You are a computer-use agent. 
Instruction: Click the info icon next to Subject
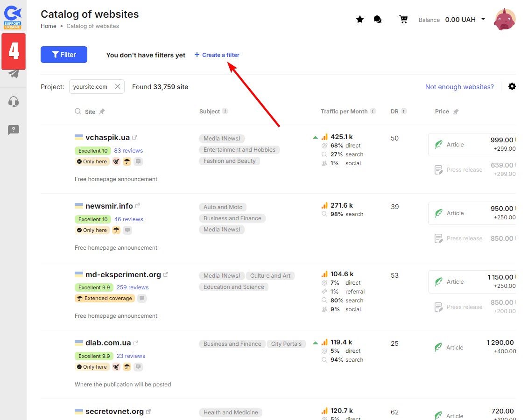point(225,112)
